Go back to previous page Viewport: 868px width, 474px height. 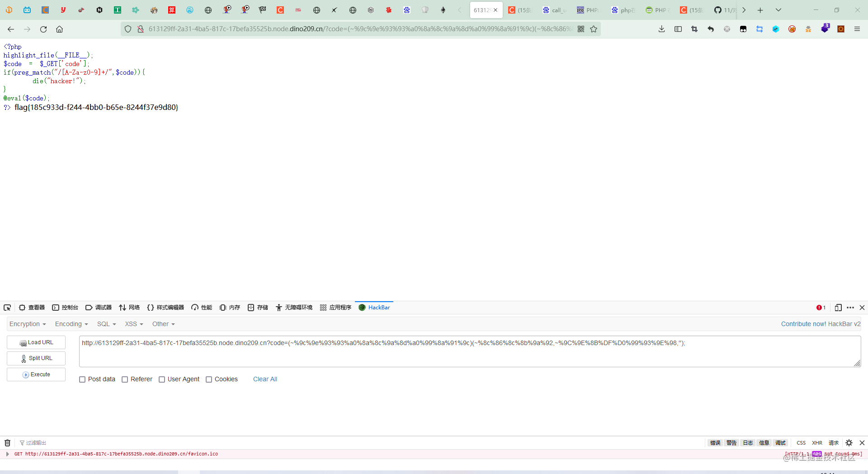11,29
